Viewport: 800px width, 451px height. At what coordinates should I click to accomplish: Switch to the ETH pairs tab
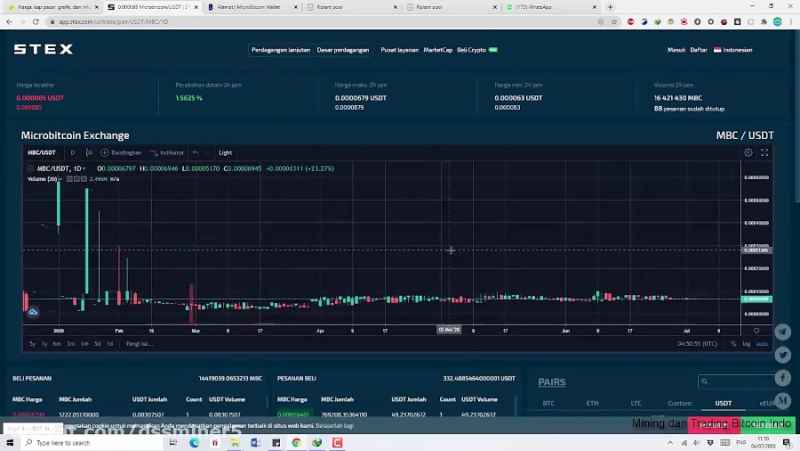click(x=592, y=403)
